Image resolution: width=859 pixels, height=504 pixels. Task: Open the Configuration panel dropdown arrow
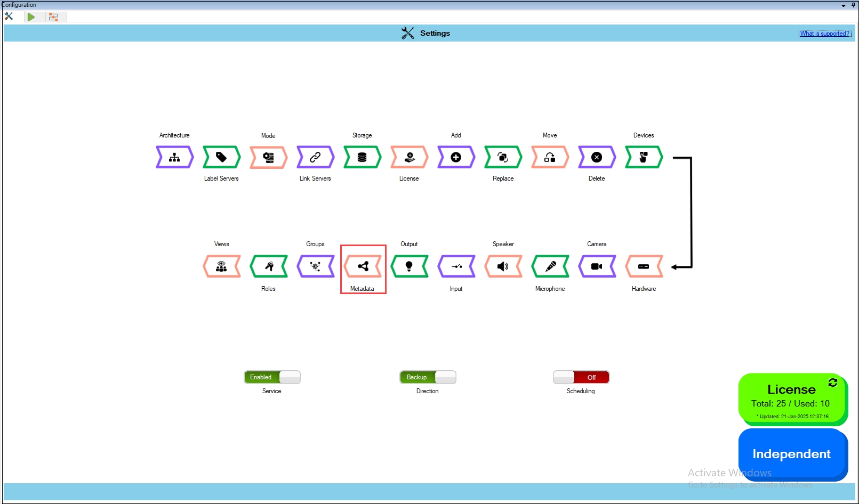pyautogui.click(x=844, y=5)
